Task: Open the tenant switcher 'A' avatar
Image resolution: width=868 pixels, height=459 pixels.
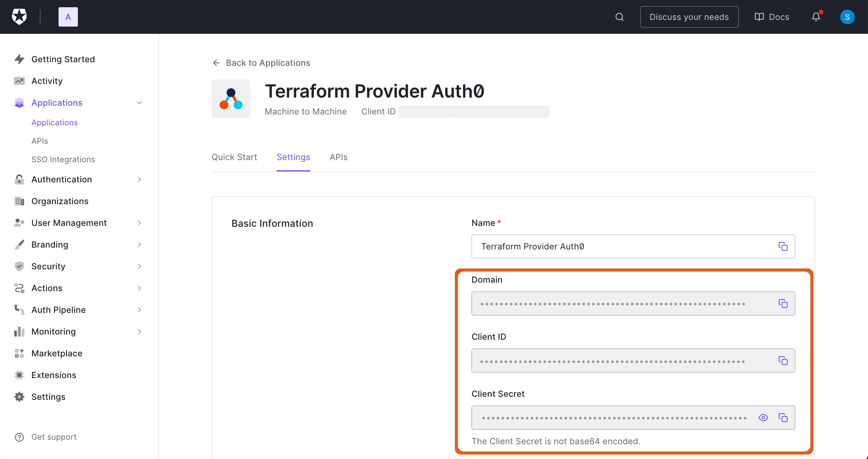Action: point(68,17)
